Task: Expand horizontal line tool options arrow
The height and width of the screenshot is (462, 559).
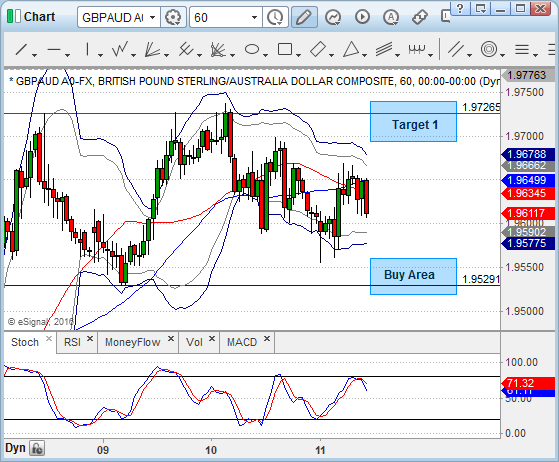Action: click(67, 55)
